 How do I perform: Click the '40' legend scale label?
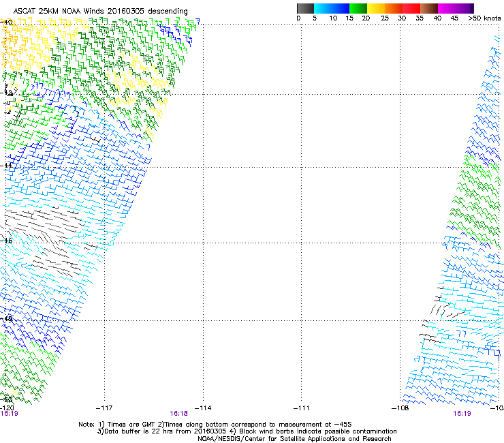[437, 18]
